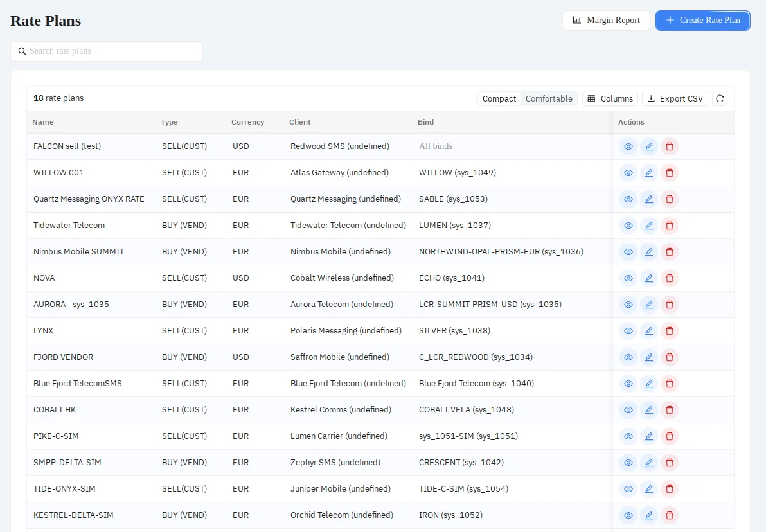This screenshot has height=532, width=766.
Task: View the SMPP-DELTA-SIM rate plan
Action: tap(628, 463)
